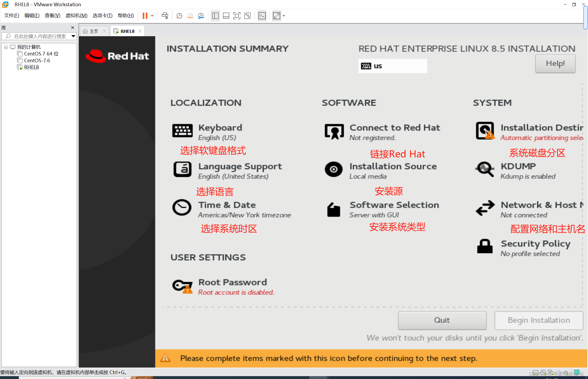The height and width of the screenshot is (379, 588).
Task: Click the stretch guest display icon
Action: 277,16
